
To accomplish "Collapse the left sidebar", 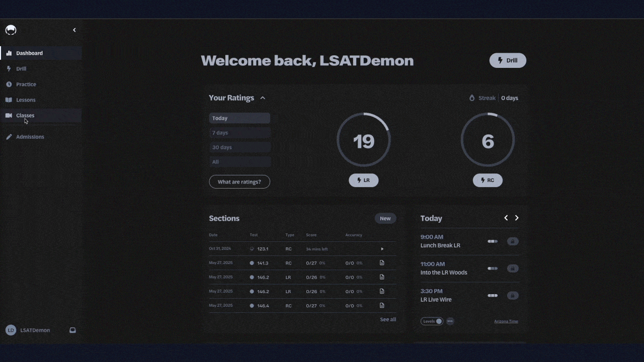I will [74, 30].
